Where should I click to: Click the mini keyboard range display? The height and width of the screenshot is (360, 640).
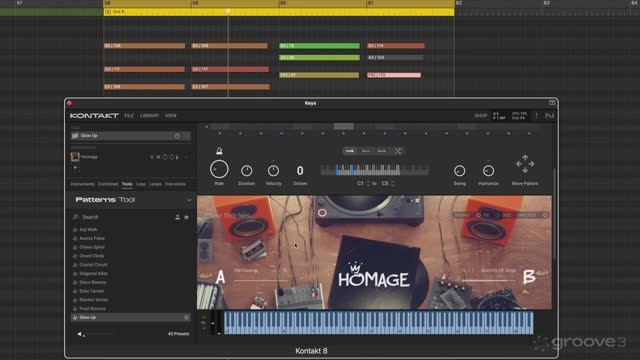click(374, 170)
